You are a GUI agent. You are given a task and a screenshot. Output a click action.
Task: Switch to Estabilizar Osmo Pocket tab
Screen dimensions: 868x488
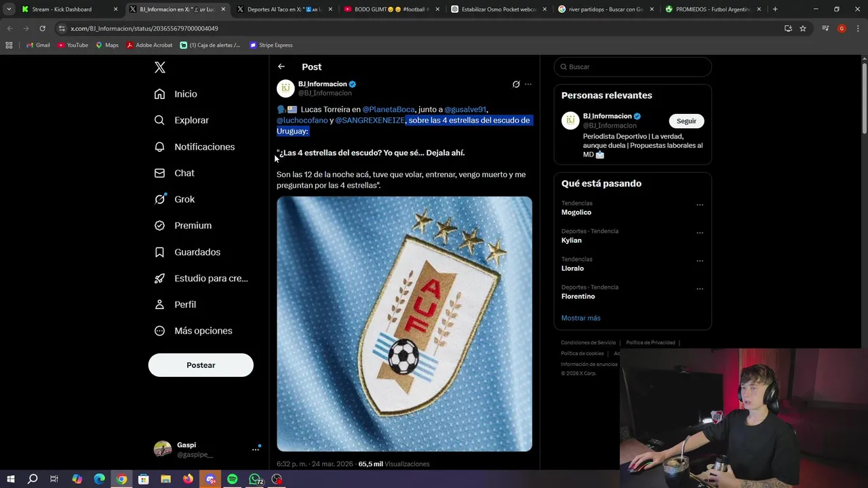click(500, 9)
